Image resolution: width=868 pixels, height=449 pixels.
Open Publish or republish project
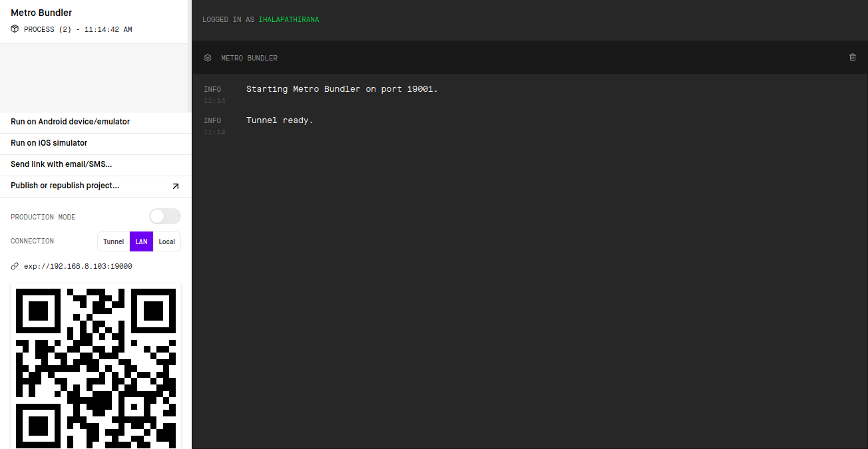coord(65,186)
